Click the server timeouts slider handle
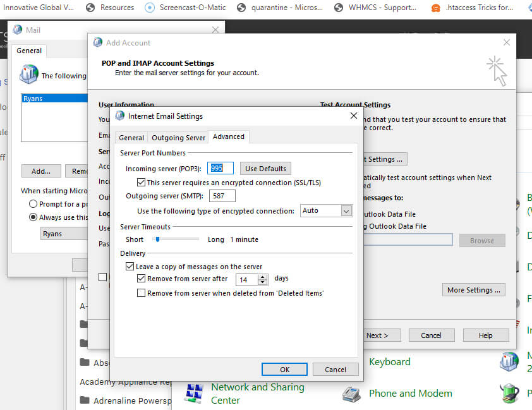This screenshot has height=410, width=532. pos(157,239)
